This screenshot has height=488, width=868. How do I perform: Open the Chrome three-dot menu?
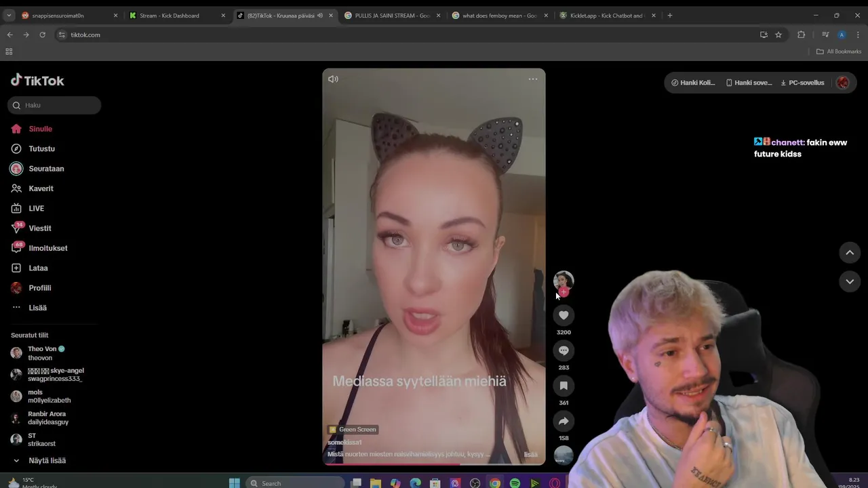(x=858, y=35)
